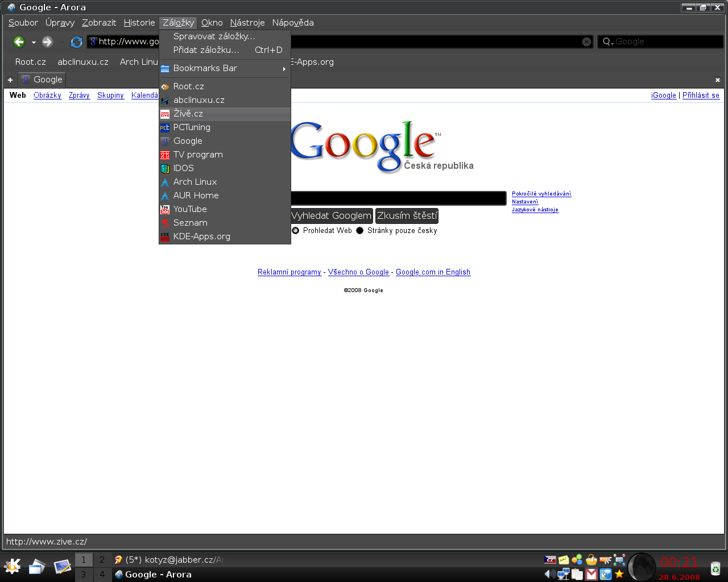Open Pokročilé vyhledávání link
The height and width of the screenshot is (582, 728).
[541, 194]
